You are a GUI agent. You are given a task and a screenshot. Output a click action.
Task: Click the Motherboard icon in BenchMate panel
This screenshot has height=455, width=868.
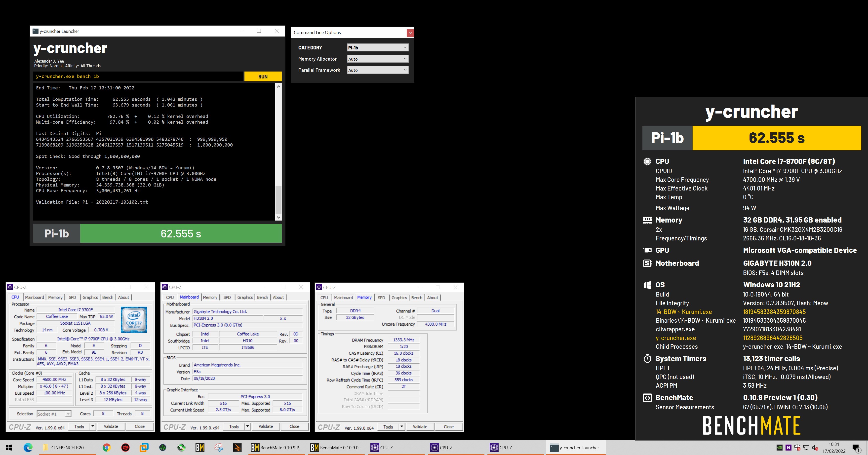pyautogui.click(x=647, y=263)
